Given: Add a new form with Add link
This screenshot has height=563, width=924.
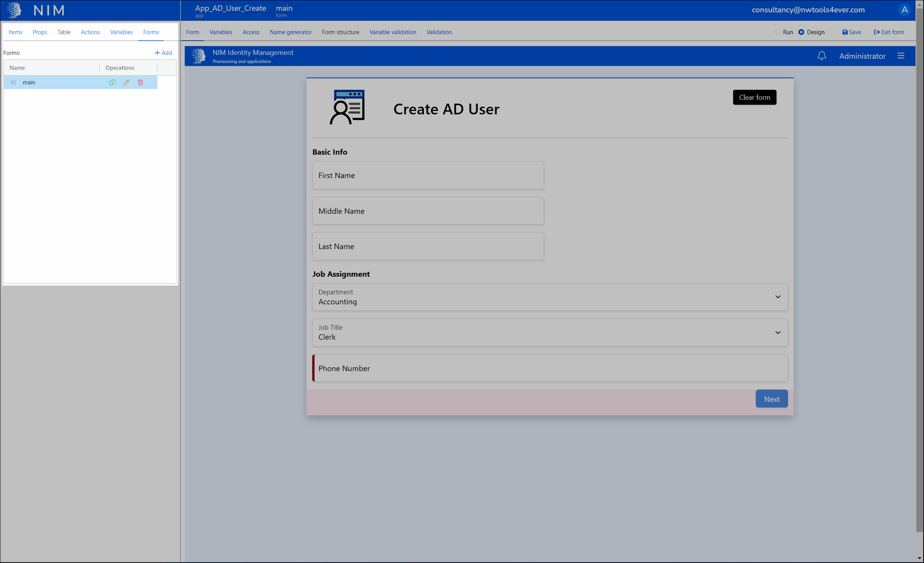Looking at the screenshot, I should tap(163, 53).
